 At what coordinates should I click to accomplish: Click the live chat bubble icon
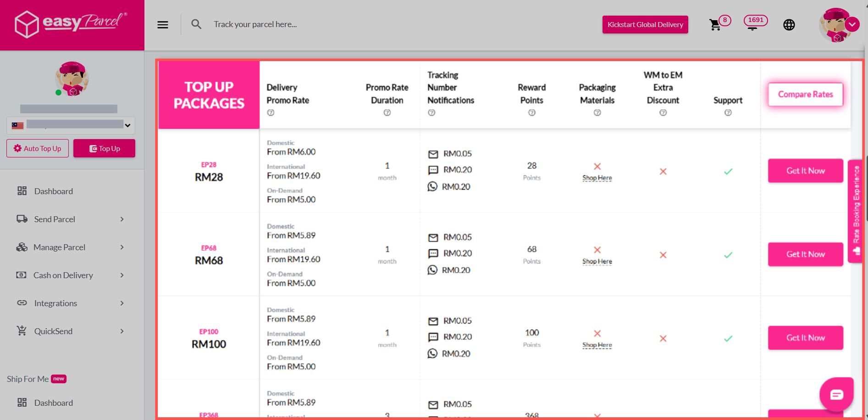(837, 394)
